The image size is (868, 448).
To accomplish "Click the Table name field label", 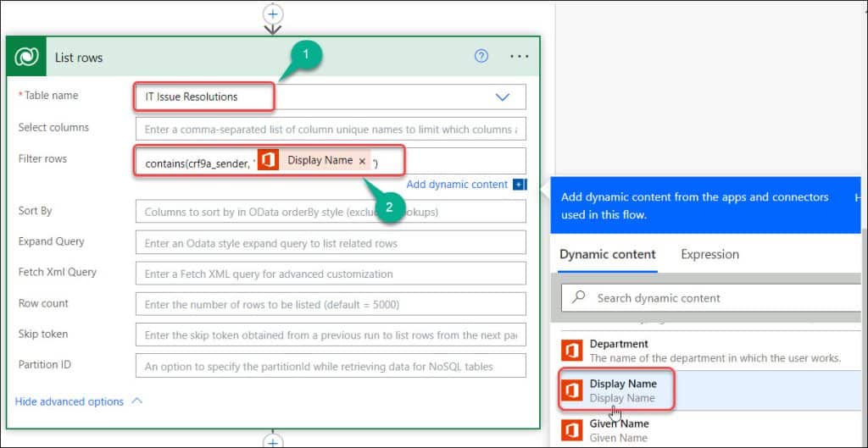I will click(51, 96).
